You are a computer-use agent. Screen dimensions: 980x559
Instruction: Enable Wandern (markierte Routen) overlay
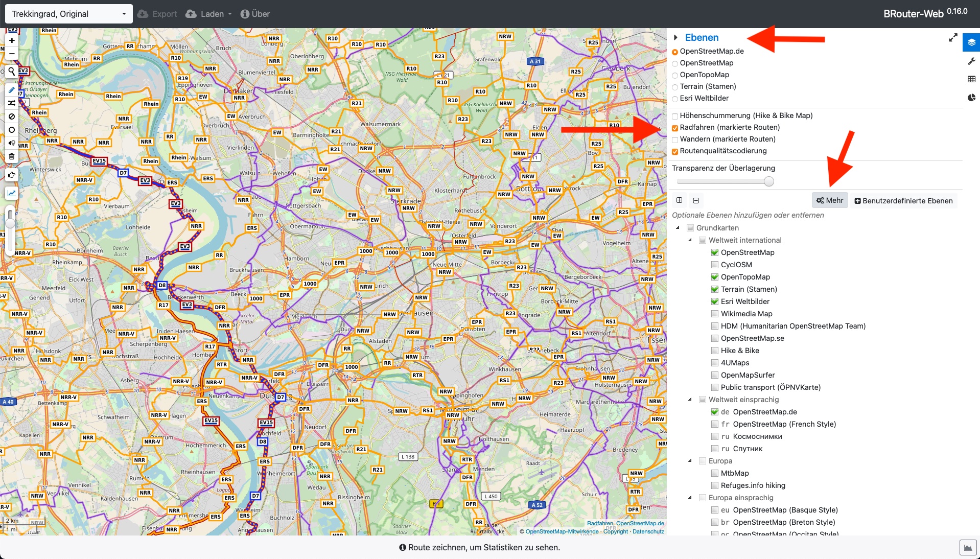click(x=675, y=139)
